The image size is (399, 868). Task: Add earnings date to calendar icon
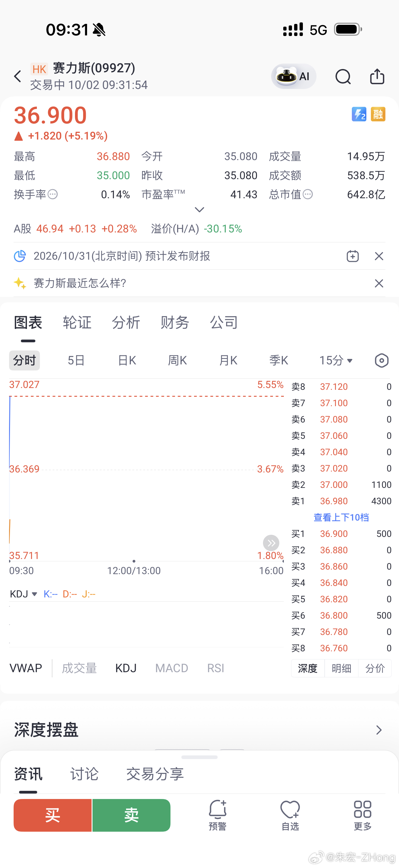coord(352,256)
